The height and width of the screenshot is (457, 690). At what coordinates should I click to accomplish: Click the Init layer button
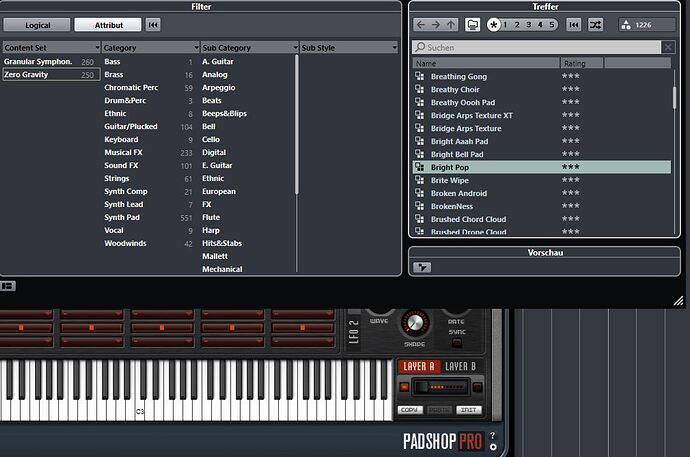[x=469, y=410]
